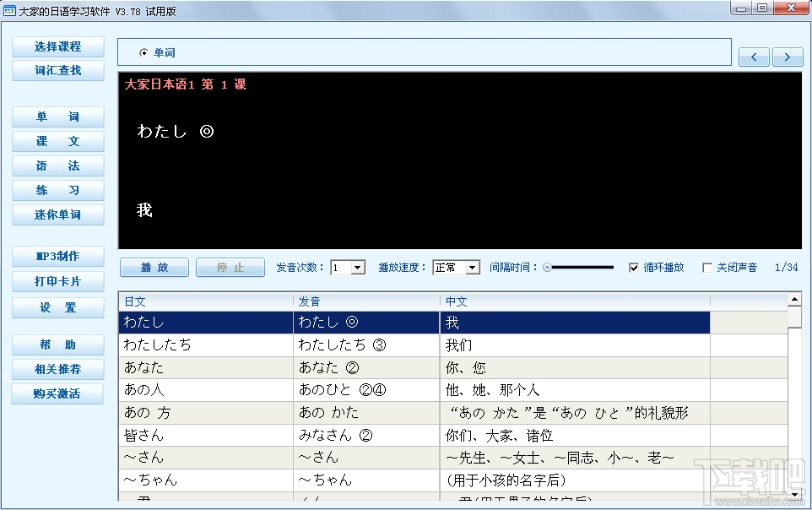Minimize the application window
The width and height of the screenshot is (812, 510).
(741, 8)
